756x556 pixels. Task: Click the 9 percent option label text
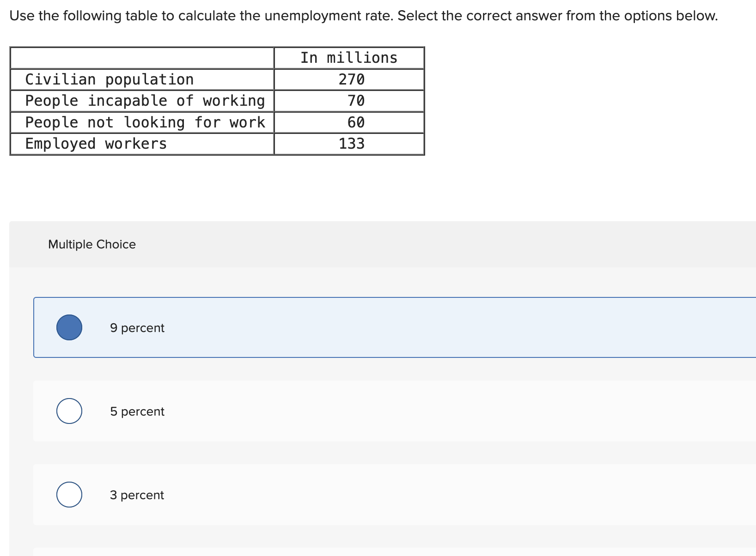[137, 328]
